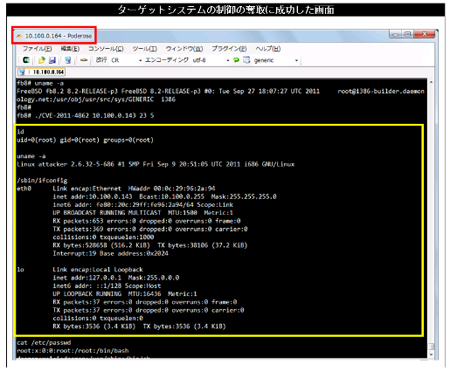Image resolution: width=450 pixels, height=371 pixels.
Task: Click the open shortcut file folder icon
Action: click(x=42, y=60)
